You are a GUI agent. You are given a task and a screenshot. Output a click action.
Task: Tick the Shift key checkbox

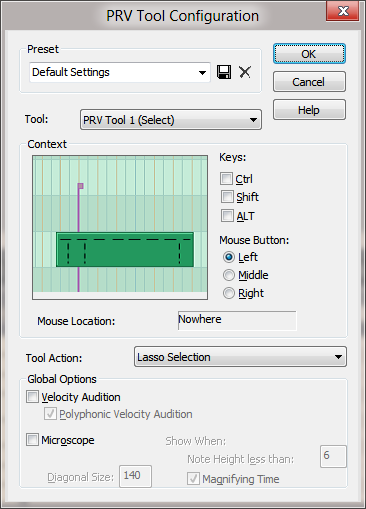point(227,197)
